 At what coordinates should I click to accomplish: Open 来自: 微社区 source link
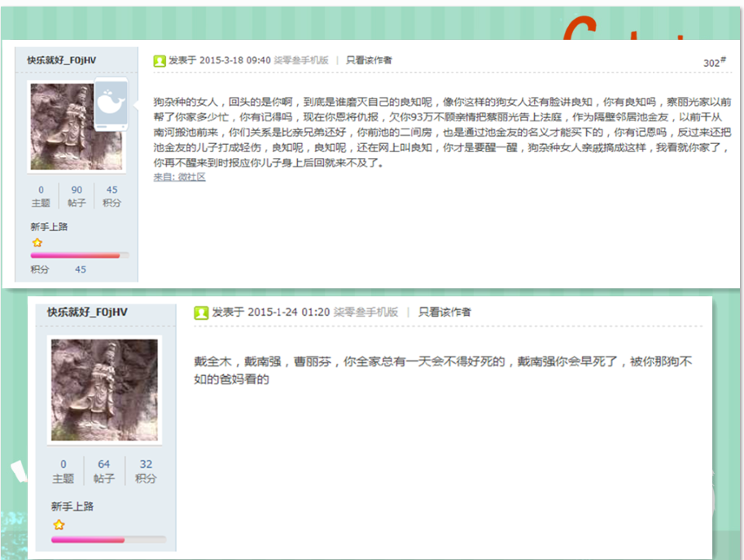[179, 177]
